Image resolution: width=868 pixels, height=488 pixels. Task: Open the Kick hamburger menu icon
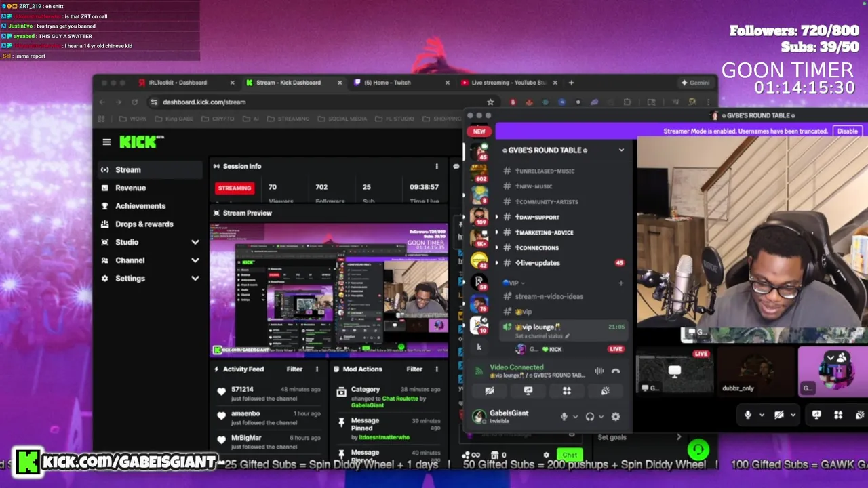point(106,142)
